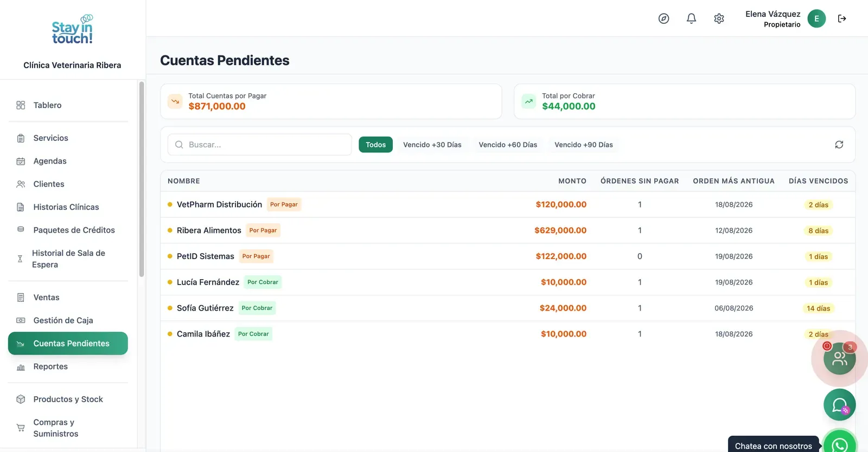The width and height of the screenshot is (868, 452).
Task: Click the compass explore icon
Action: click(663, 18)
